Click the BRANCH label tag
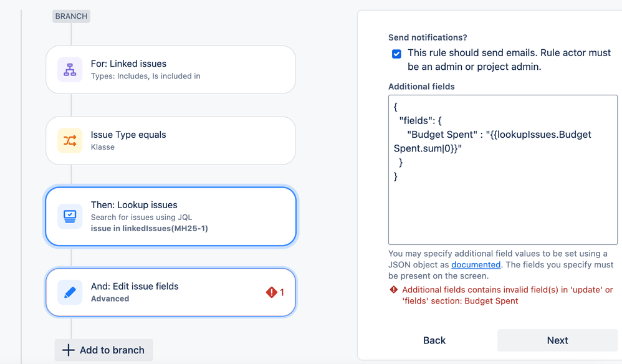 pyautogui.click(x=72, y=16)
